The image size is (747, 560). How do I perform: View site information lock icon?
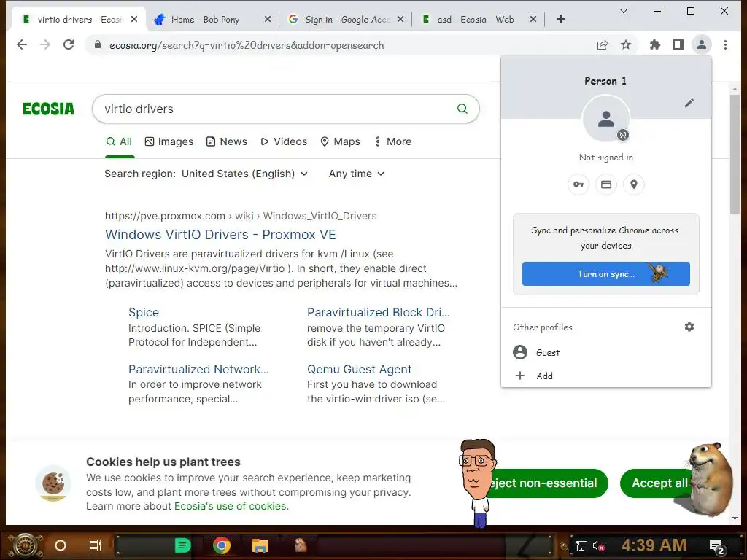click(x=98, y=44)
